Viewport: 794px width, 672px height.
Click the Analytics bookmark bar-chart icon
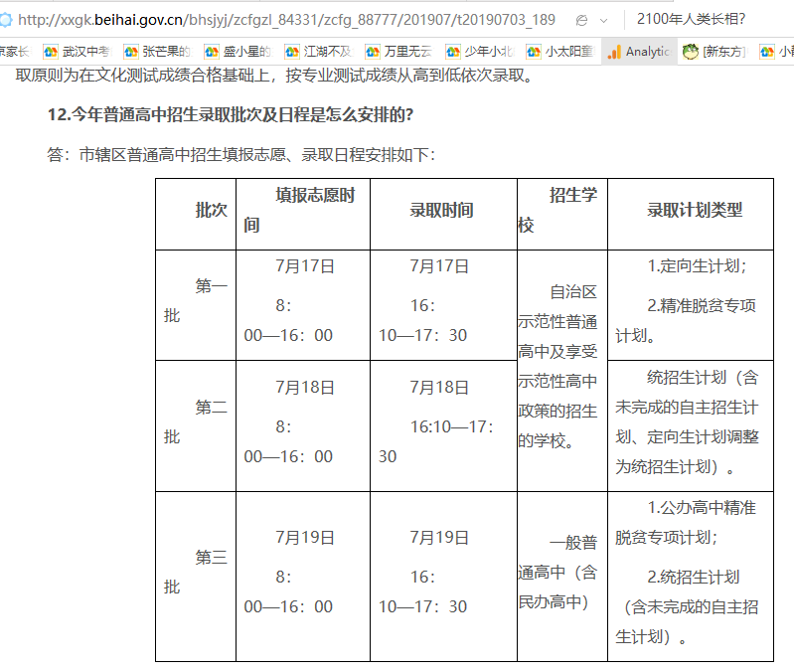(x=614, y=52)
